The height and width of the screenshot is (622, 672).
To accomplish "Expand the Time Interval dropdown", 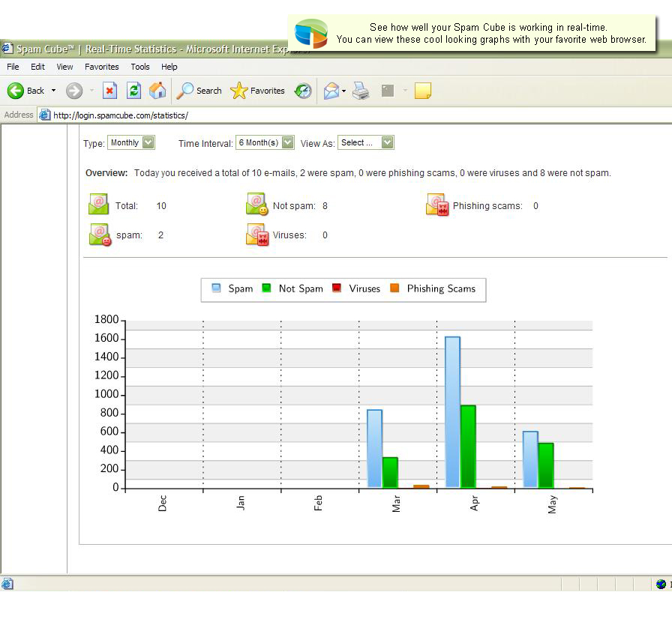I will (265, 142).
